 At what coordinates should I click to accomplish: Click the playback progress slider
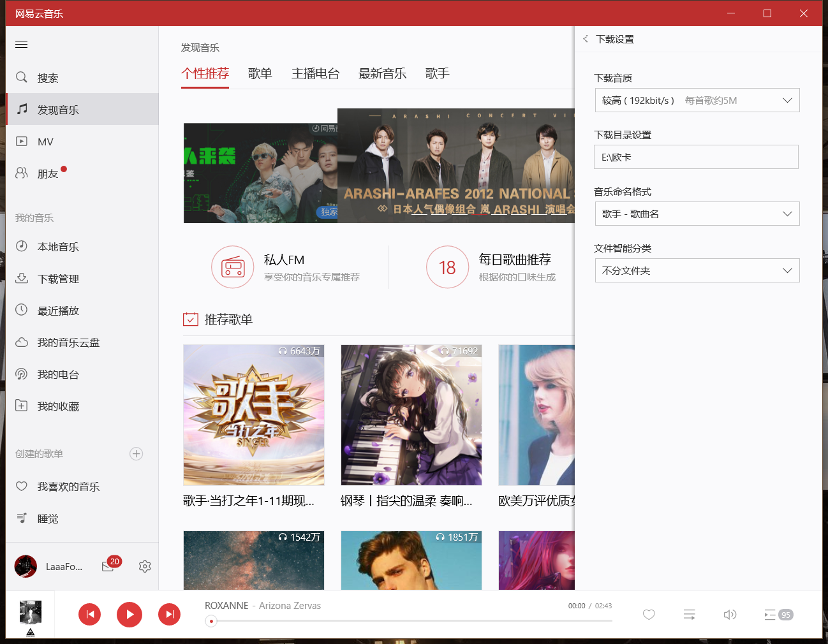(x=408, y=620)
